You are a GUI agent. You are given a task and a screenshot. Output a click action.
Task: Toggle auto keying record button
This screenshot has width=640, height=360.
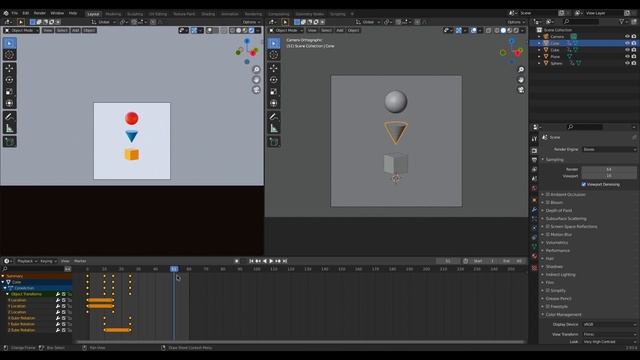[x=237, y=261]
